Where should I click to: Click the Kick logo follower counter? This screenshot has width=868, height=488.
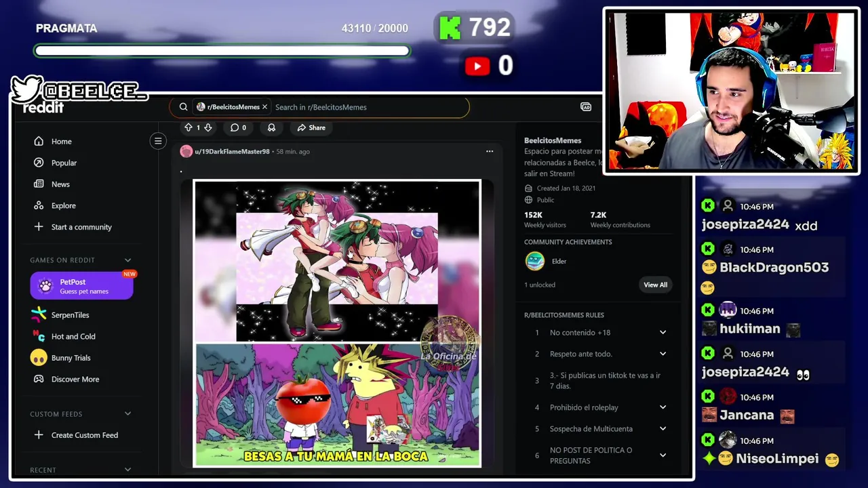click(x=475, y=28)
